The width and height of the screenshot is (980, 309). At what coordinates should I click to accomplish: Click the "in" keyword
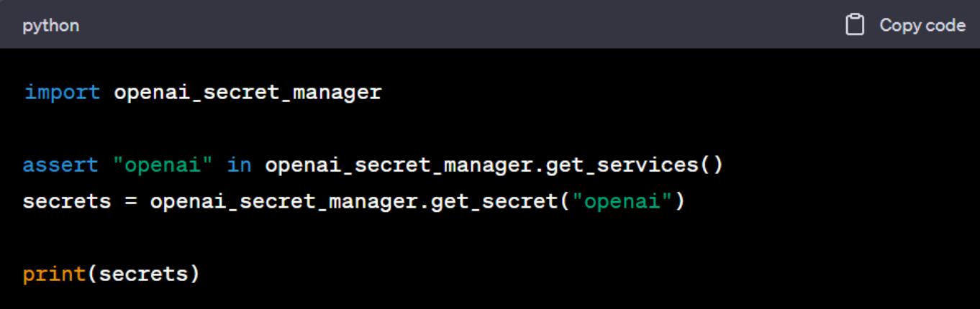[239, 165]
